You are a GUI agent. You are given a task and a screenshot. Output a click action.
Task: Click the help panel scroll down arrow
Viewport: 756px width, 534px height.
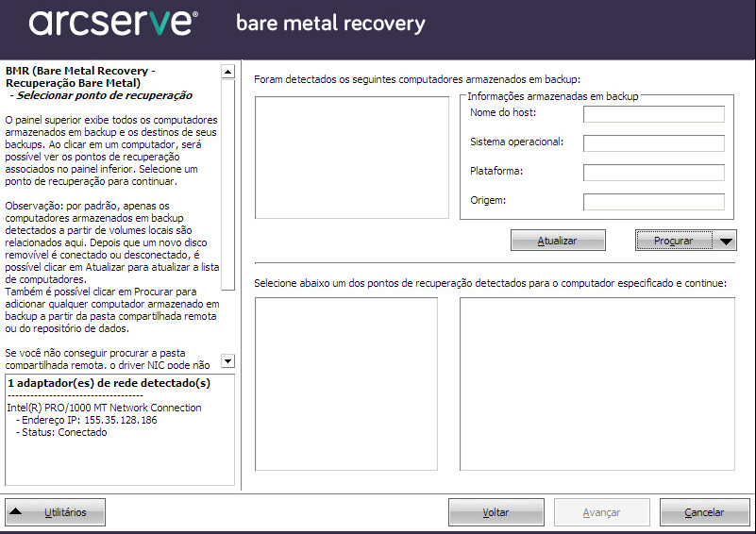tap(227, 360)
